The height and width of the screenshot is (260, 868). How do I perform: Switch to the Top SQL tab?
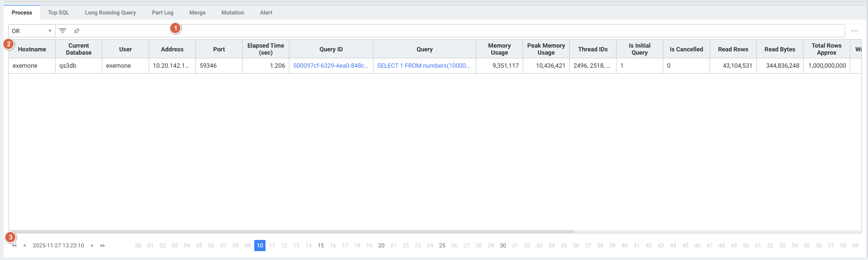click(x=58, y=13)
